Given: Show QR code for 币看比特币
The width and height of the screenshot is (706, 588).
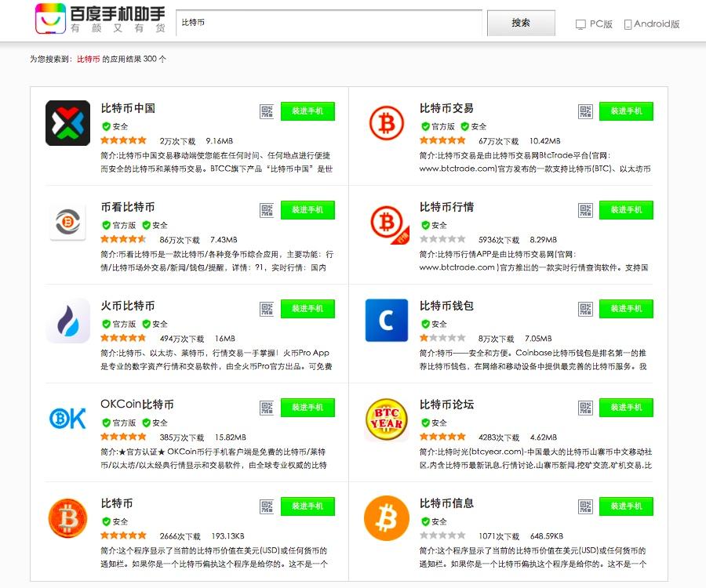Looking at the screenshot, I should click(x=267, y=210).
